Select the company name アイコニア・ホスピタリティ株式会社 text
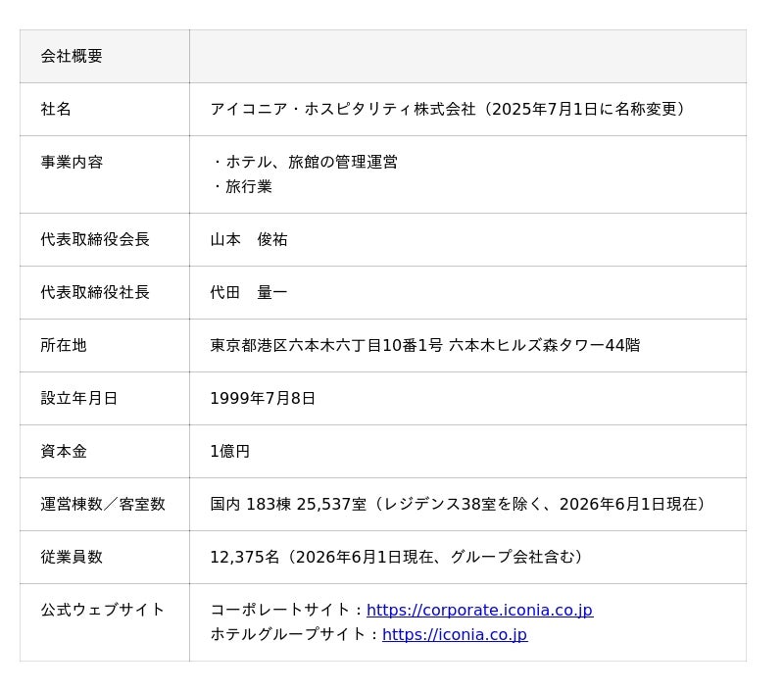Image resolution: width=784 pixels, height=691 pixels. pos(342,109)
